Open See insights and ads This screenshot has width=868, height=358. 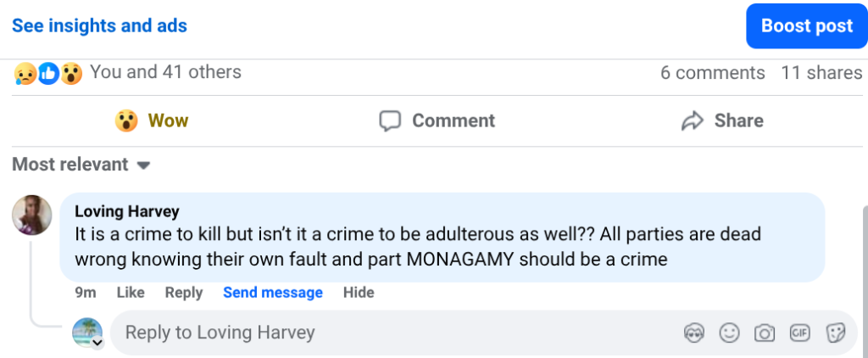[x=99, y=25]
